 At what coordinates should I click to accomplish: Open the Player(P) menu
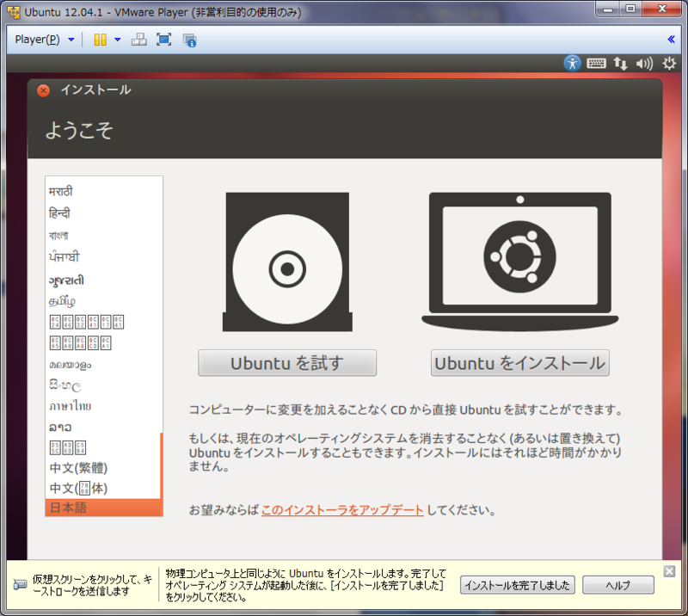pos(37,40)
